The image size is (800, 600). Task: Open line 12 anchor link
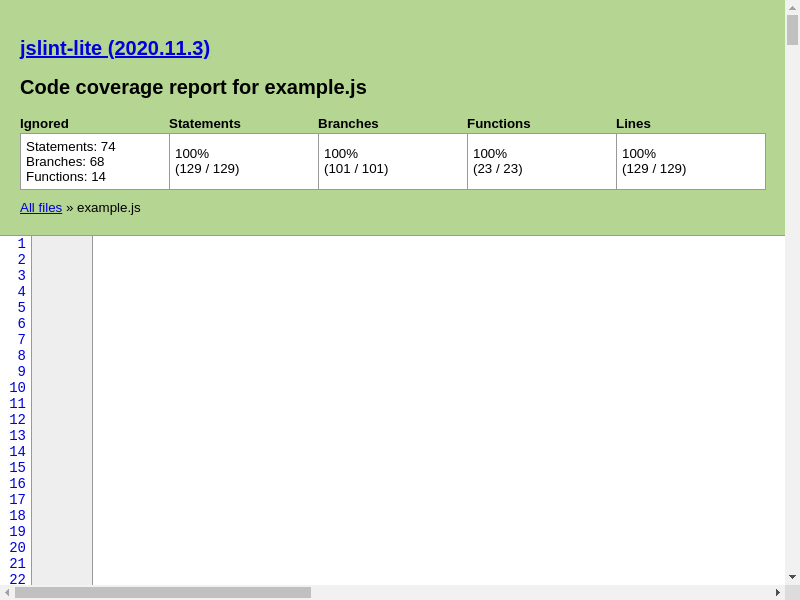click(17, 419)
